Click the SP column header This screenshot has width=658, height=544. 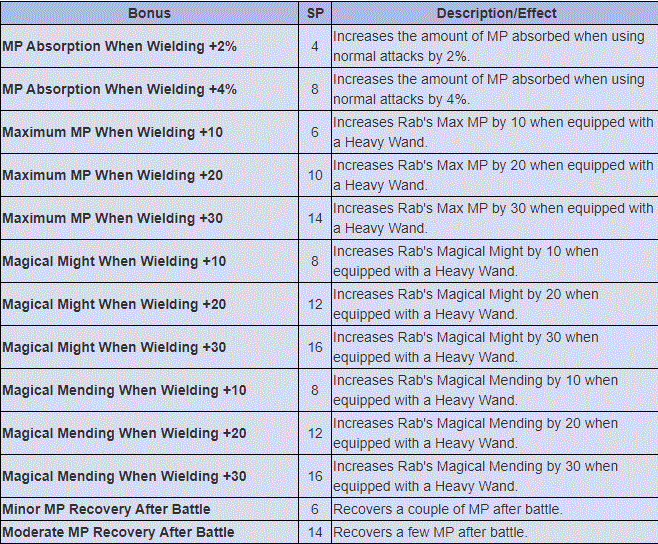[x=315, y=14]
